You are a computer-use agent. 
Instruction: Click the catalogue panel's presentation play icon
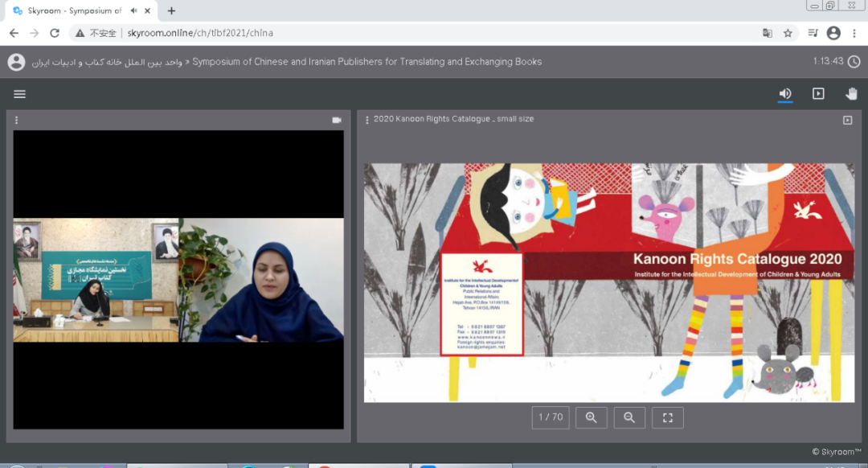click(847, 120)
